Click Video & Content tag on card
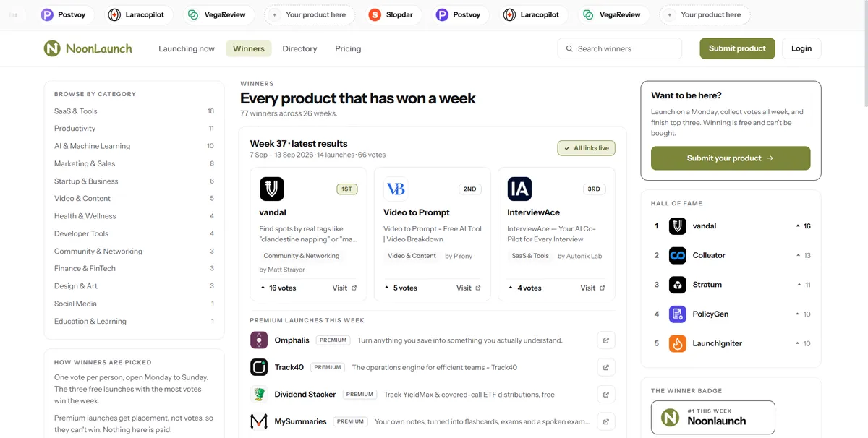 coord(412,256)
